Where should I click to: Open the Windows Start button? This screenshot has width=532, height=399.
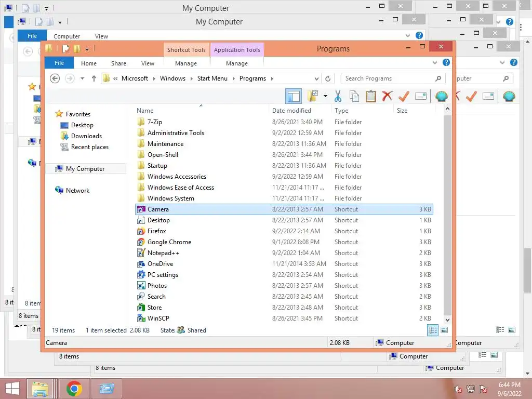pos(12,389)
